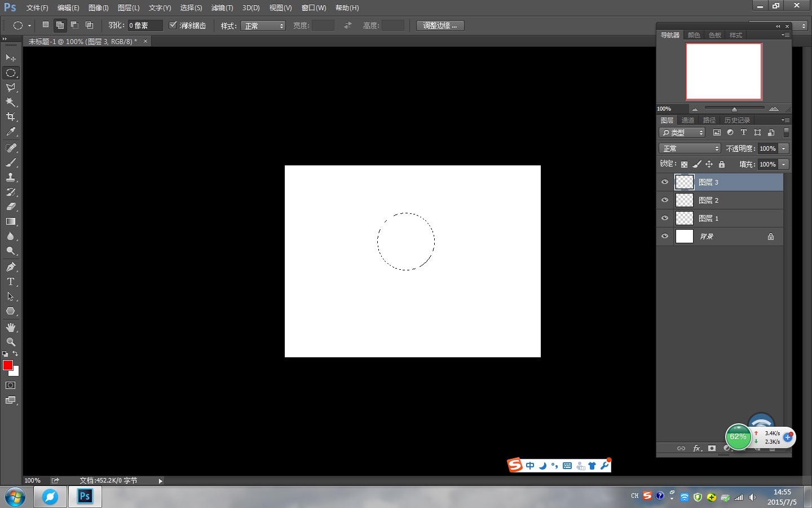Viewport: 812px width, 508px height.
Task: Toggle lock image pixels brush icon
Action: coord(697,164)
